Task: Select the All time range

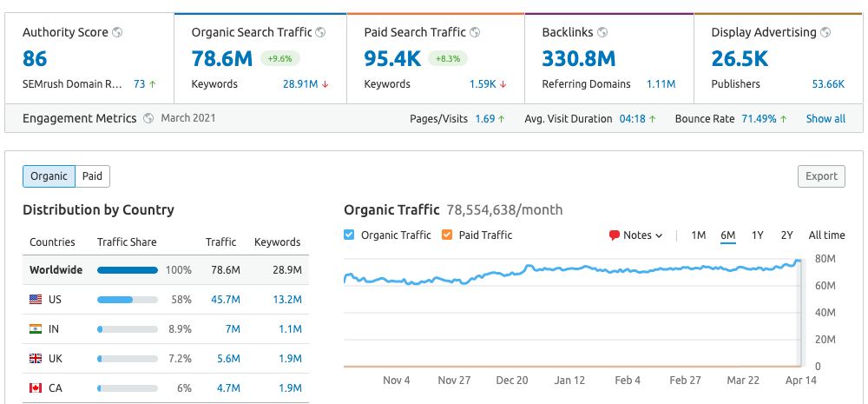Action: 826,235
